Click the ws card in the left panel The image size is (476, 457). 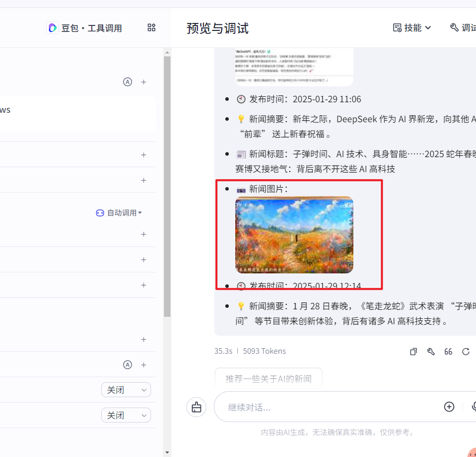(77, 114)
